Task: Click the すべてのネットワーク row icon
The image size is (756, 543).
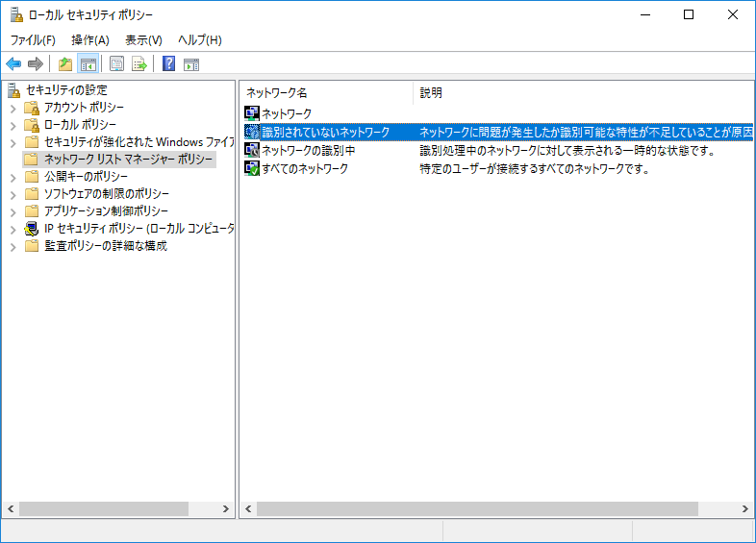Action: [x=252, y=168]
